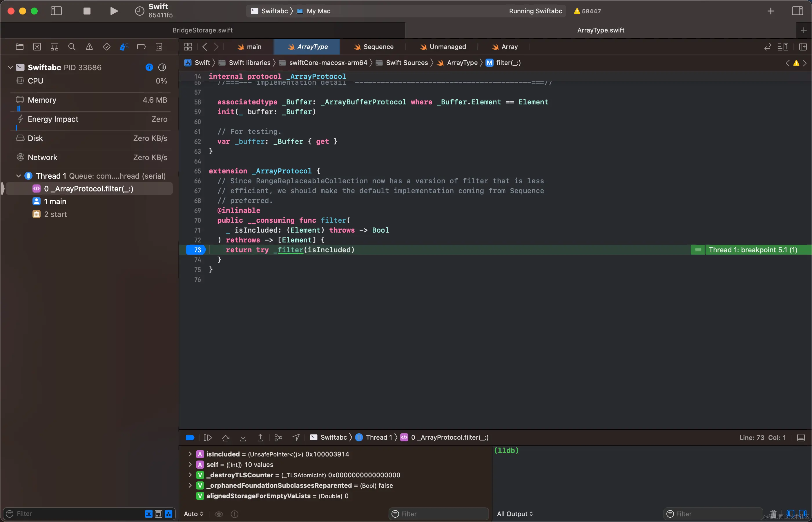This screenshot has height=522, width=812.
Task: Click the Run play button
Action: coord(114,11)
